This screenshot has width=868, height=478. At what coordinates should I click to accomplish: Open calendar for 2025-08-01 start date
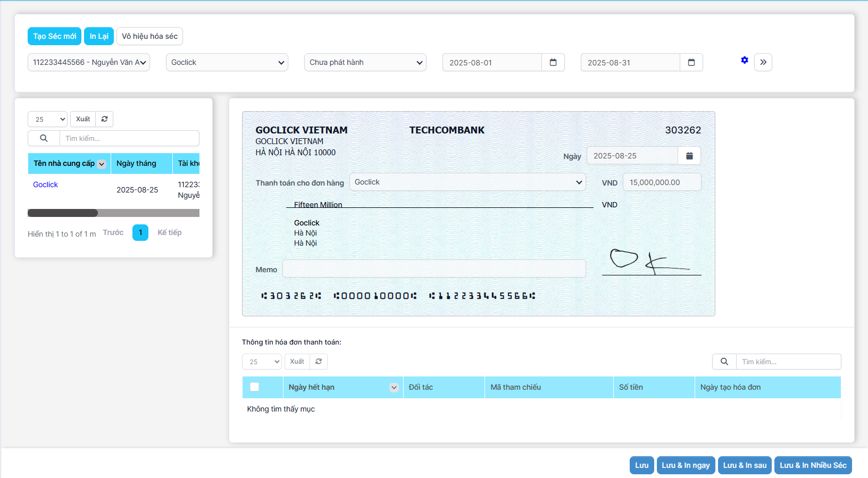[553, 62]
